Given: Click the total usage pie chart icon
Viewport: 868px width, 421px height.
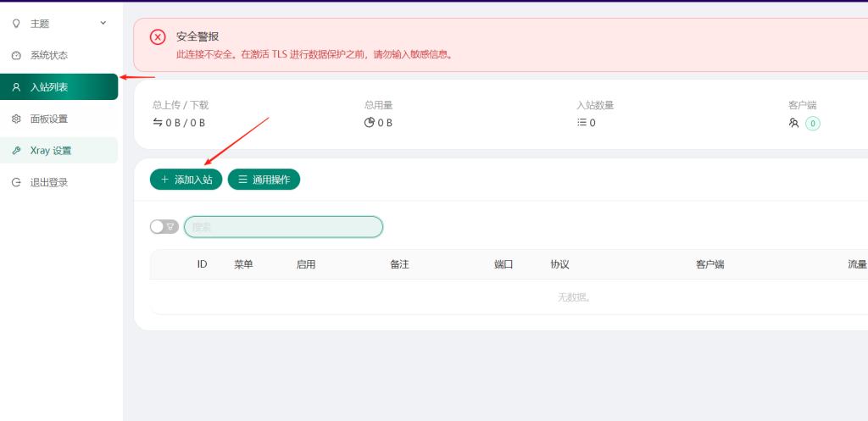Looking at the screenshot, I should (x=370, y=123).
